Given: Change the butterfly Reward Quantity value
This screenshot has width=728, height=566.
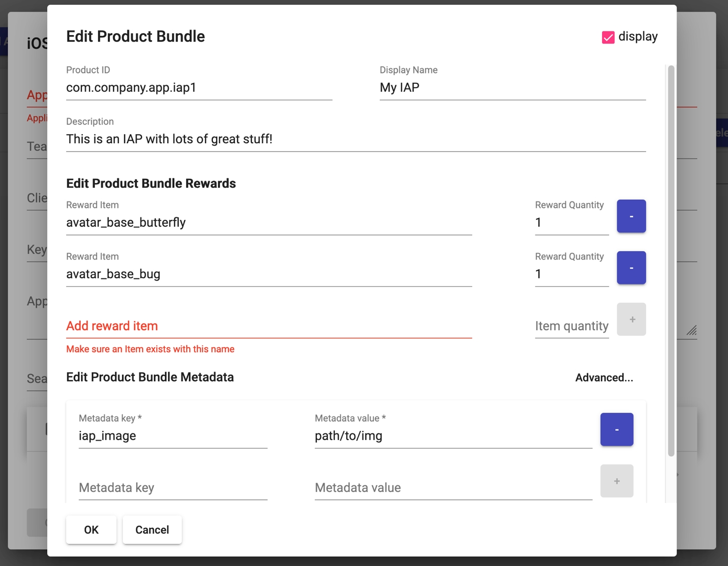Looking at the screenshot, I should (x=571, y=222).
